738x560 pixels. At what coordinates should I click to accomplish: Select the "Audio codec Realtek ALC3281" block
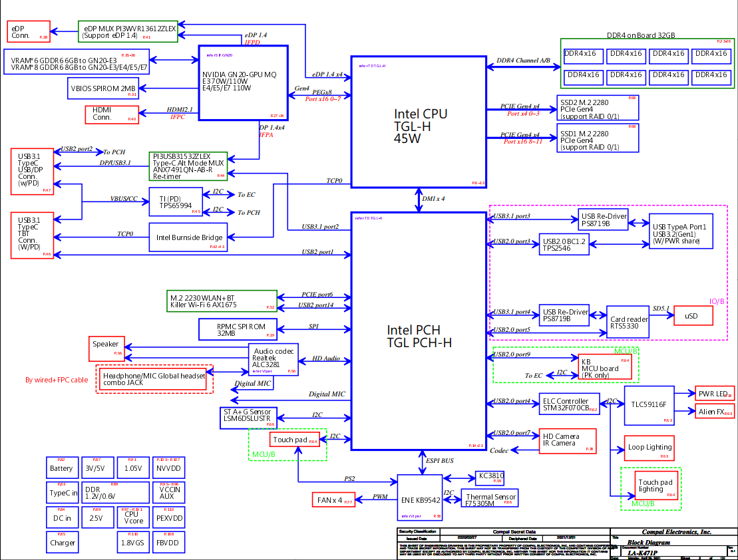click(274, 360)
